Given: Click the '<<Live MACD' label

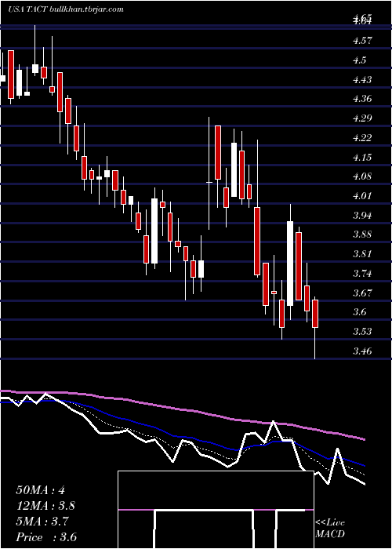Looking at the screenshot, I should point(330,529).
